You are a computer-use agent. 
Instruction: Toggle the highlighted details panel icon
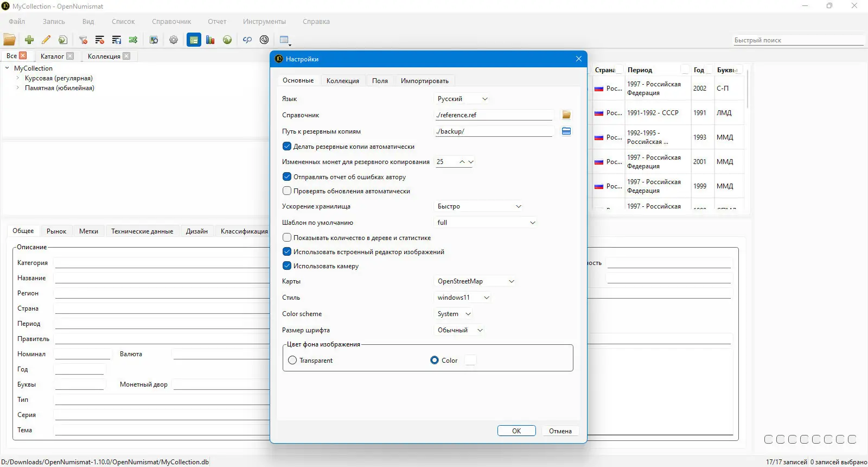[194, 40]
